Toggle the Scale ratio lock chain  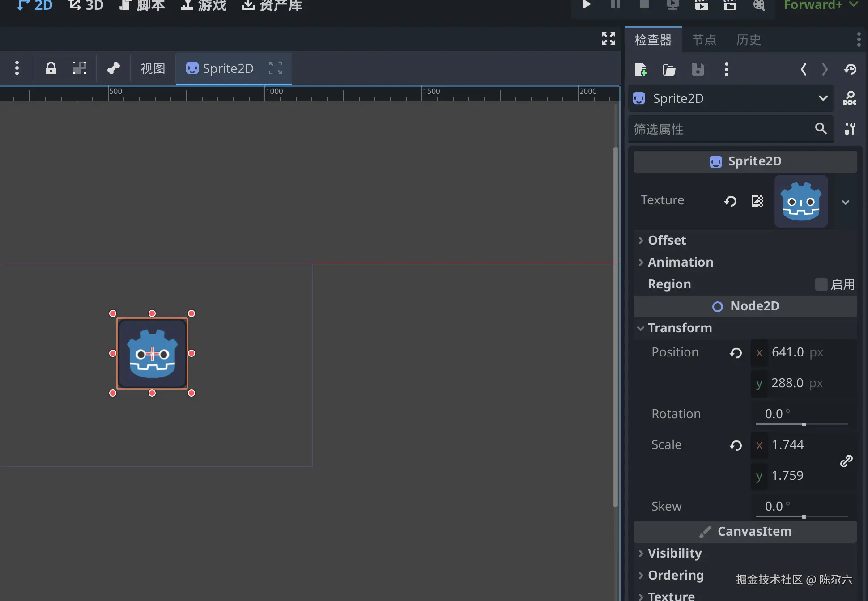(846, 461)
